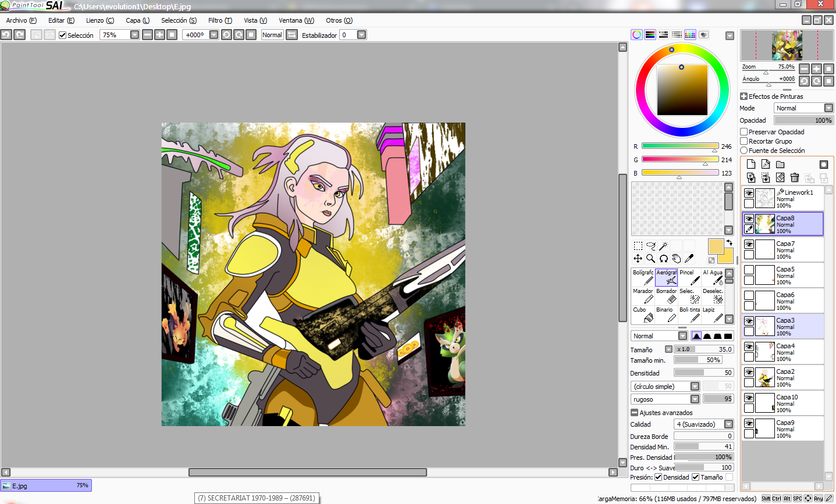
Task: Select the Eyedropper color picker tool
Action: tap(689, 259)
